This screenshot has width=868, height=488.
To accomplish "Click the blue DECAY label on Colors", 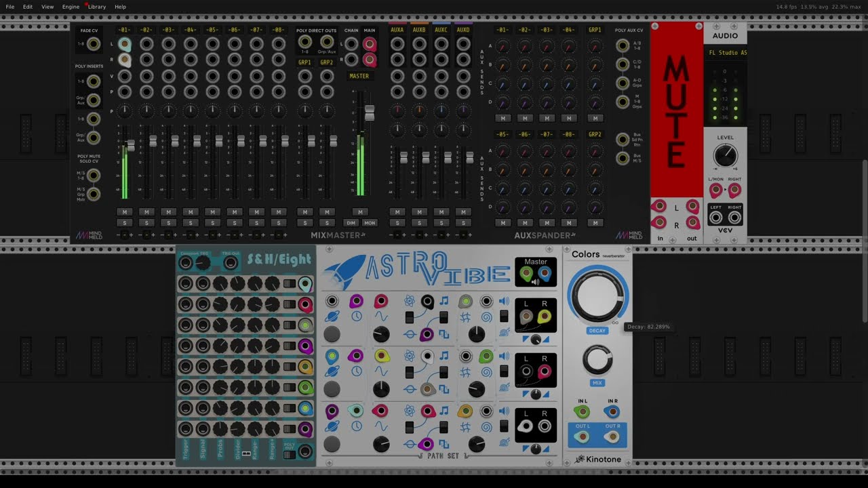I will click(597, 331).
